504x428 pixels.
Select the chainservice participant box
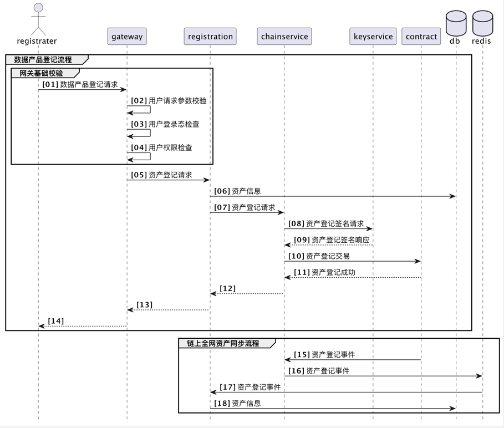pyautogui.click(x=284, y=37)
